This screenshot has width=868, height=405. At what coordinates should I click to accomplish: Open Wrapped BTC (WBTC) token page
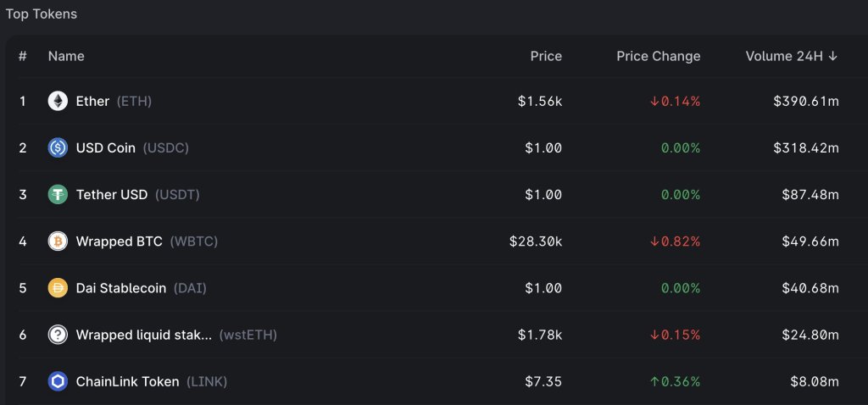point(147,241)
